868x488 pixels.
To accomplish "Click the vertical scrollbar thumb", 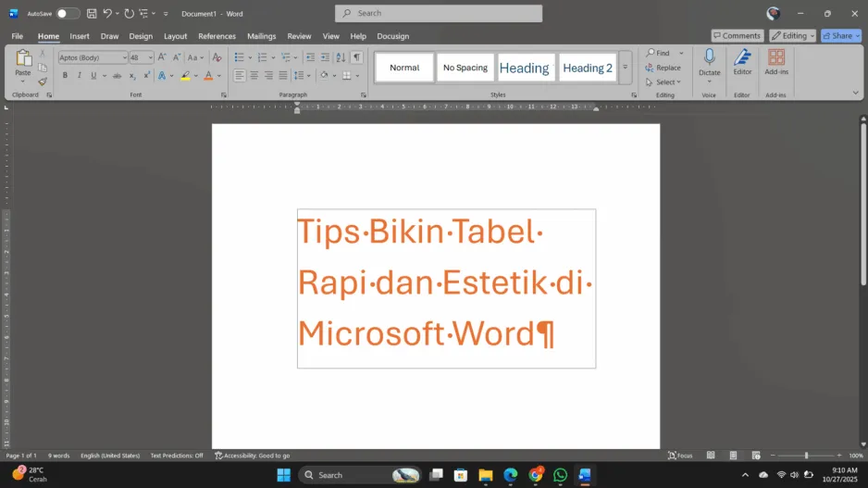I will [x=863, y=205].
